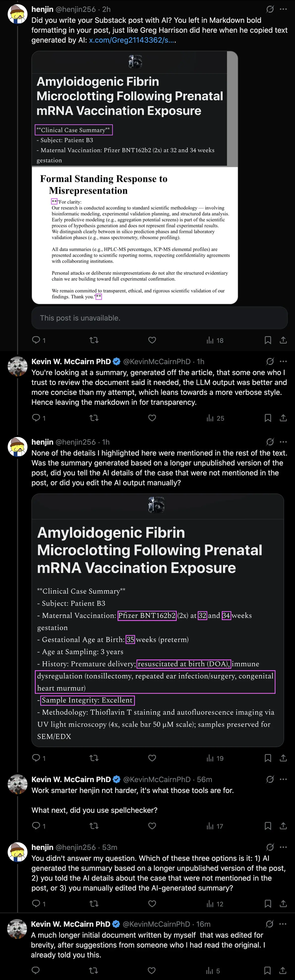Screen dimensions: 295x980
Task: Repost Kevin's latest 16m post
Action: [x=94, y=971]
